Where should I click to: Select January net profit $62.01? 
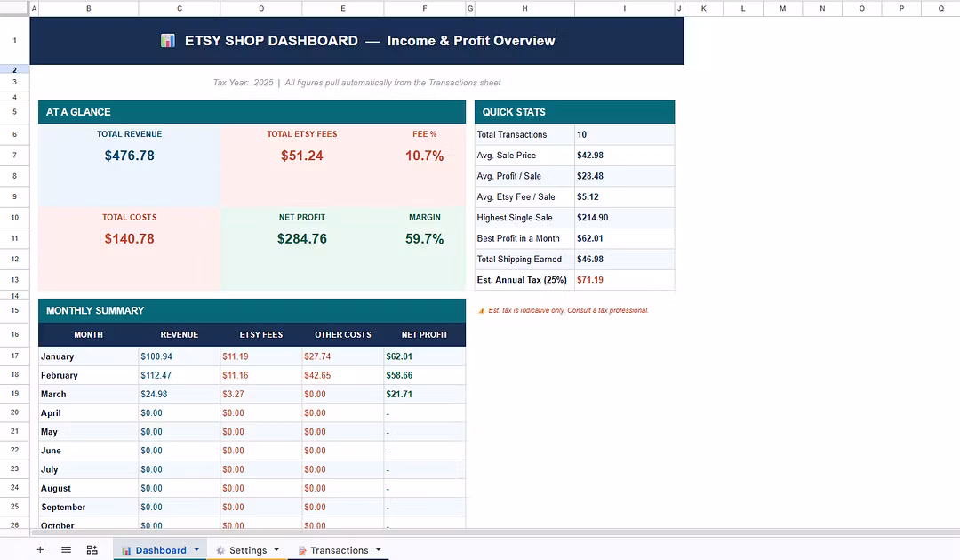425,356
